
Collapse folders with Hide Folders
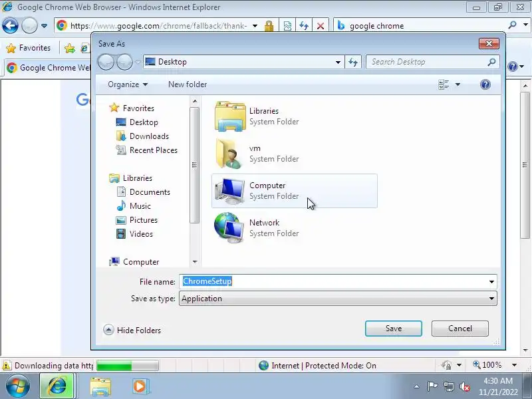click(x=132, y=330)
